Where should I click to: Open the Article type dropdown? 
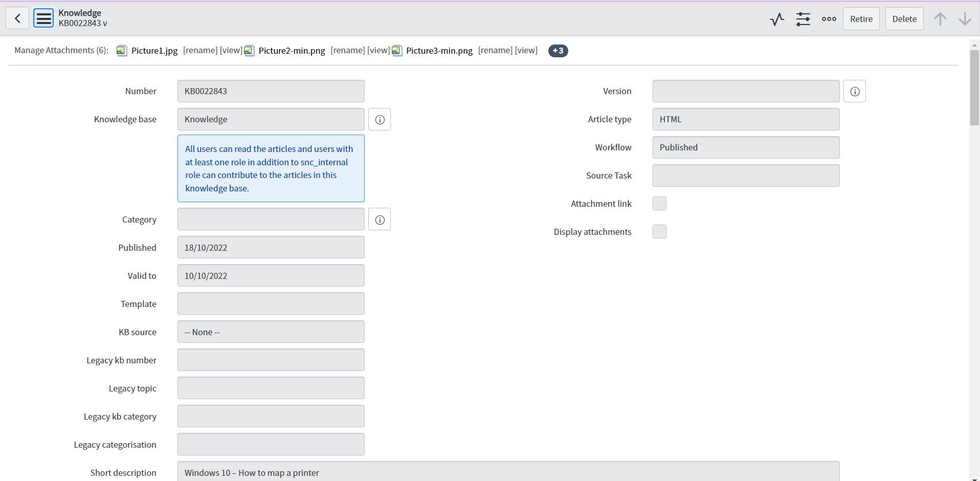click(x=746, y=119)
